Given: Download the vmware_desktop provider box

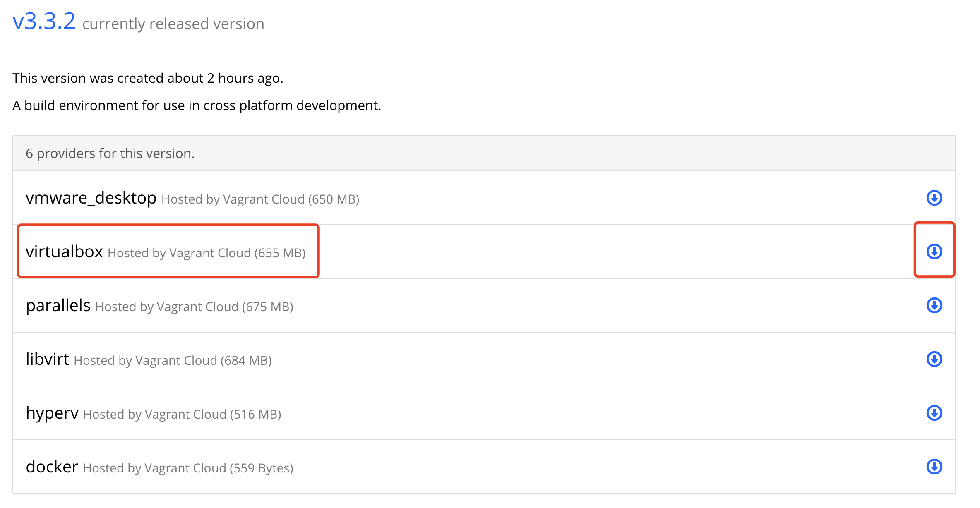Looking at the screenshot, I should [934, 198].
